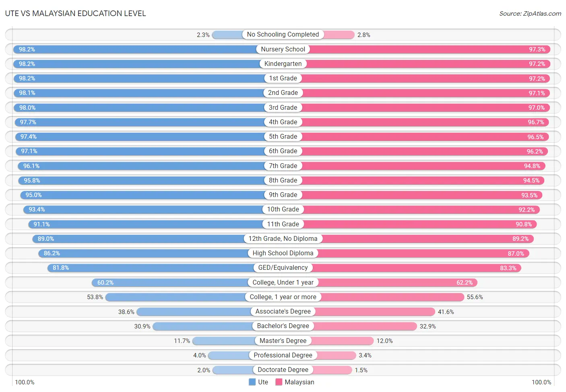Image resolution: width=566 pixels, height=392 pixels.
Task: Click the Ute 8th Grade bar 95.8%
Action: (x=151, y=181)
